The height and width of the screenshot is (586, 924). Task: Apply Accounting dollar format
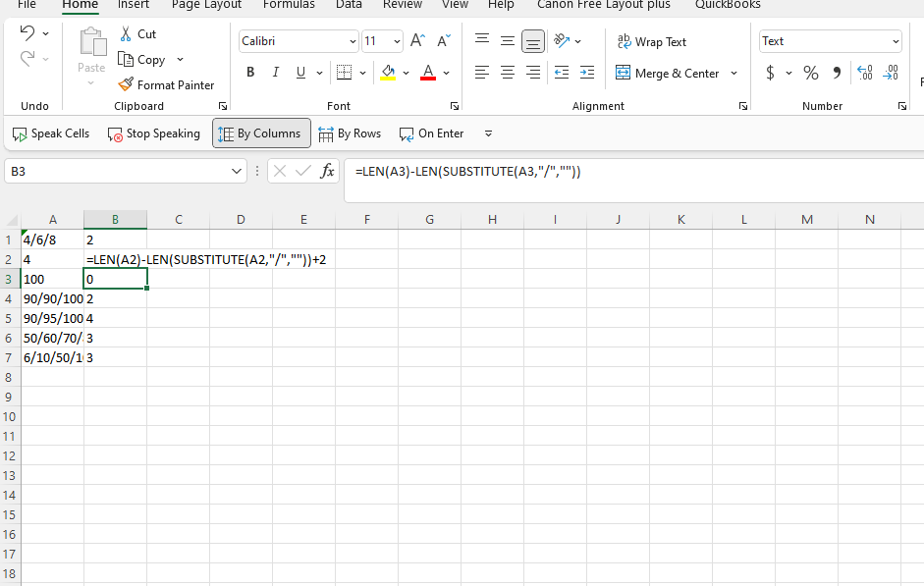[770, 73]
